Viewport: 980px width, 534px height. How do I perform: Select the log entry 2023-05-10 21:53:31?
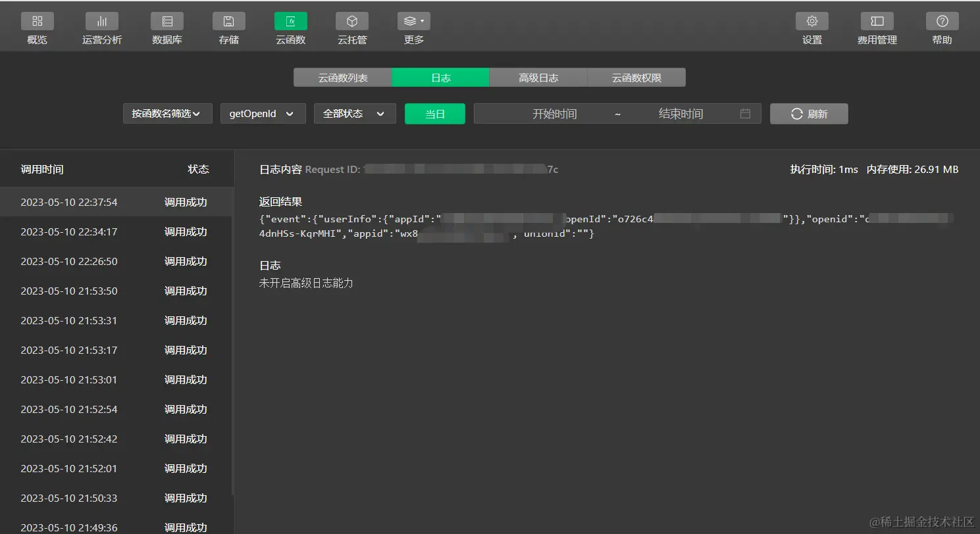[116, 320]
